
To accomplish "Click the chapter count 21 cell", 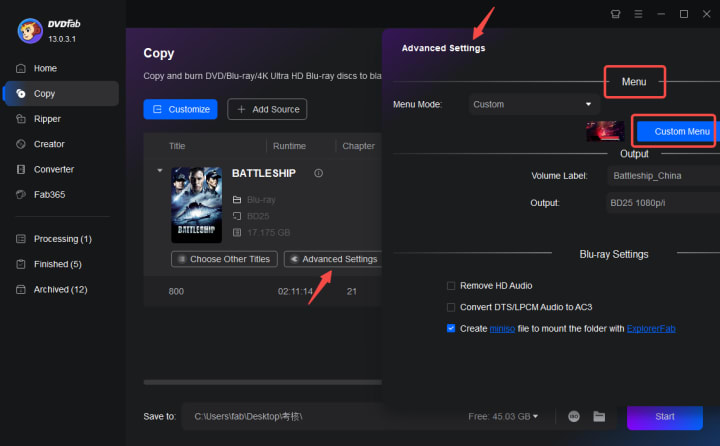I will coord(352,292).
